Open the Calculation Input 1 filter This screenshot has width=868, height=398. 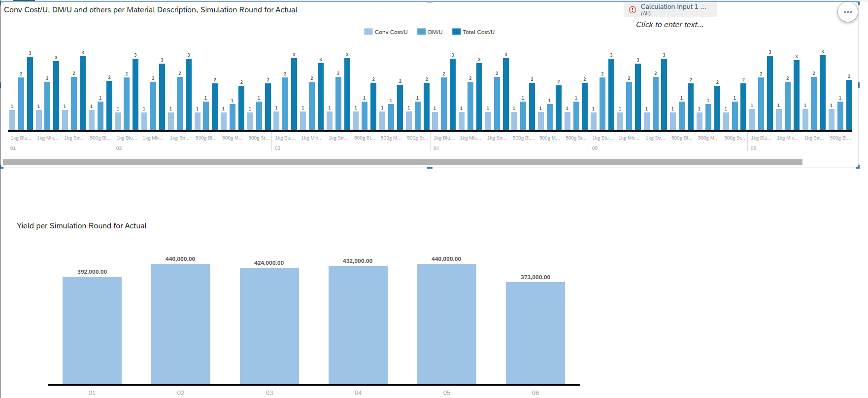click(x=670, y=9)
